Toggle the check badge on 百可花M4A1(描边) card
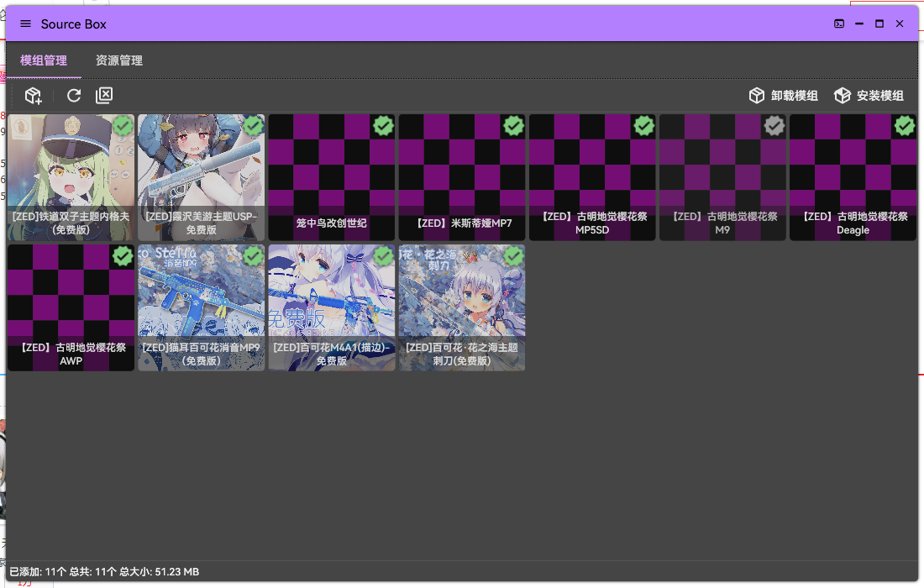 click(x=384, y=256)
